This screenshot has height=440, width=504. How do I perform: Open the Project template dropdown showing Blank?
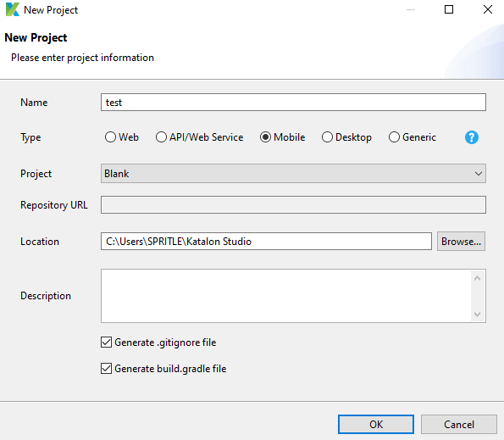[293, 174]
